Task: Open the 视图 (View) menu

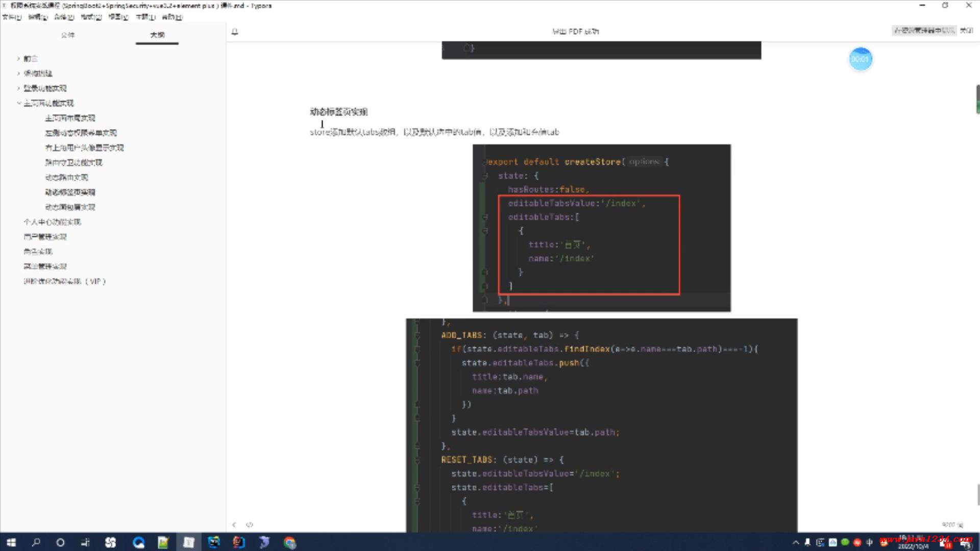Action: point(118,17)
